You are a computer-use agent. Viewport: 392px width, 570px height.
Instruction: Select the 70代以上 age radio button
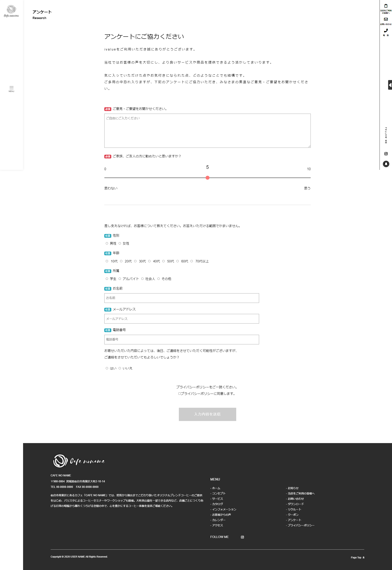coord(192,261)
